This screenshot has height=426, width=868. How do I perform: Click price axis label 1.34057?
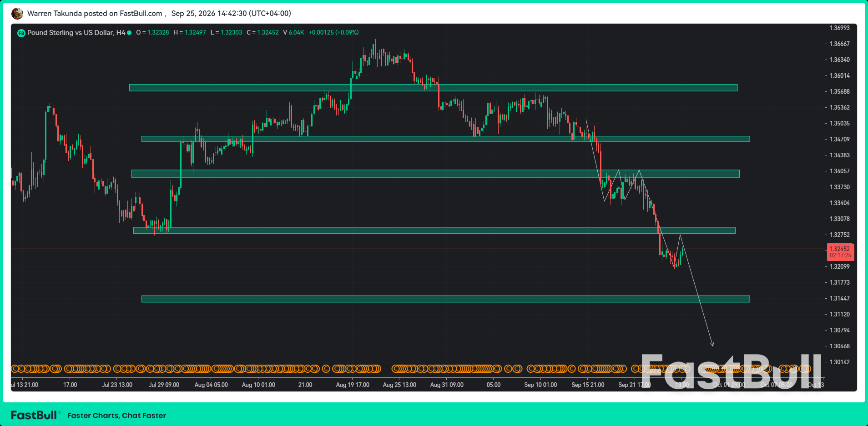coord(840,171)
